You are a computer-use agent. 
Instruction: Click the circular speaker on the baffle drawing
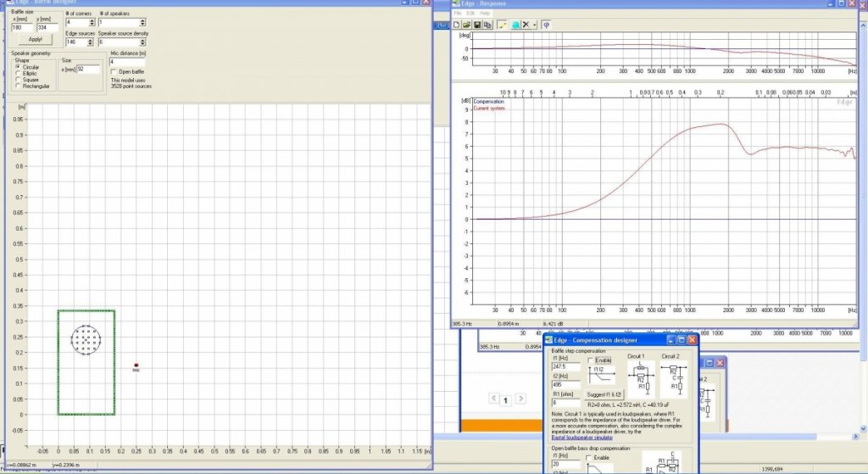(86, 339)
